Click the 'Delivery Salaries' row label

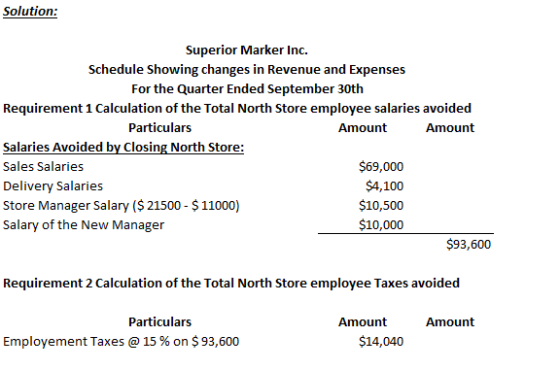point(53,186)
